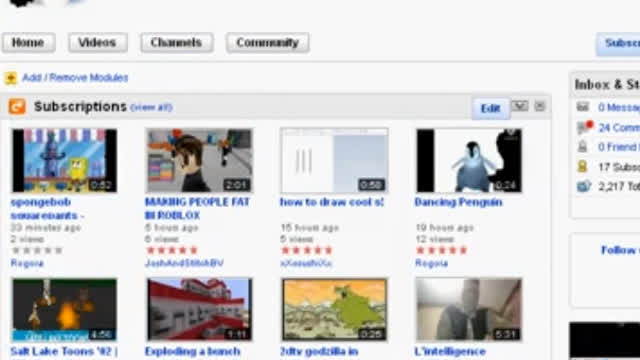The height and width of the screenshot is (360, 640).
Task: Switch to the Channels tab
Action: tap(177, 42)
